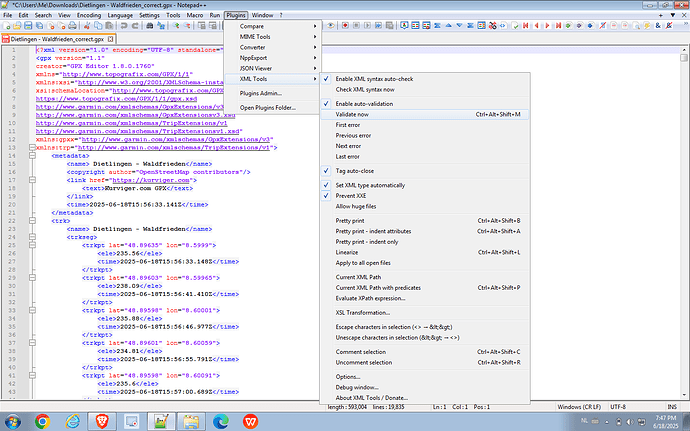
Task: Click the kurviger.com link on line 17
Action: tap(151, 180)
